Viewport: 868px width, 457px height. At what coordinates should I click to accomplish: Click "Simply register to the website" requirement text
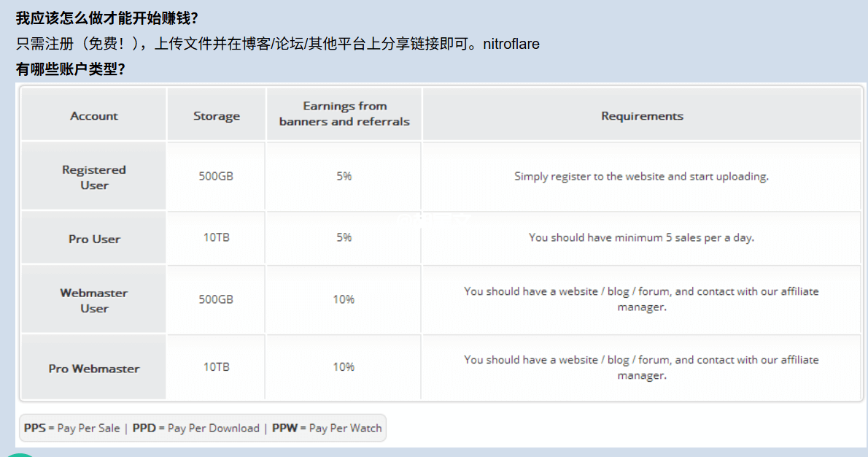click(641, 176)
